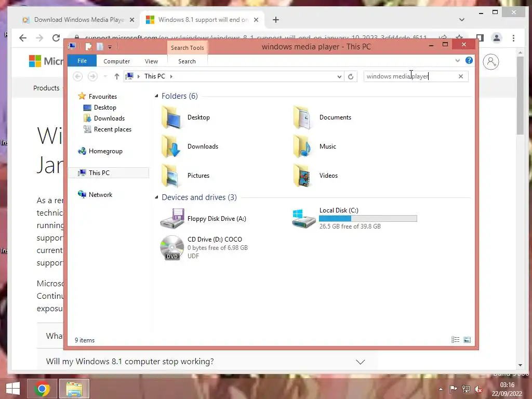The image size is (532, 399).
Task: Open the address bar history dropdown
Action: [x=339, y=77]
